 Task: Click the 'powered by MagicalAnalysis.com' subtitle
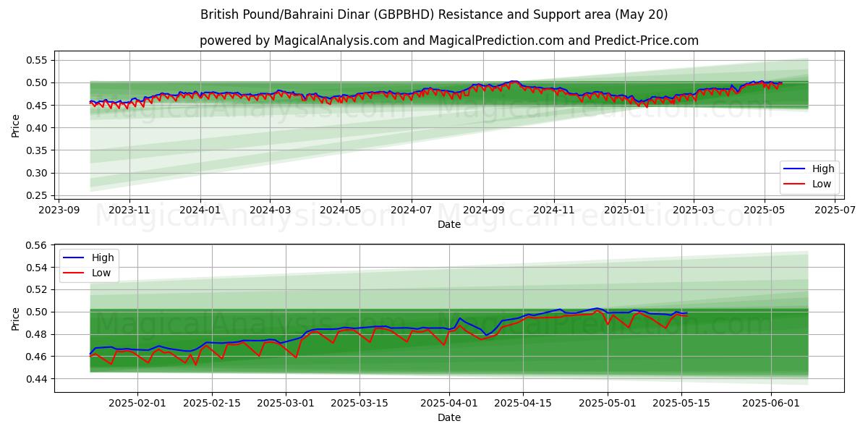[x=449, y=41]
